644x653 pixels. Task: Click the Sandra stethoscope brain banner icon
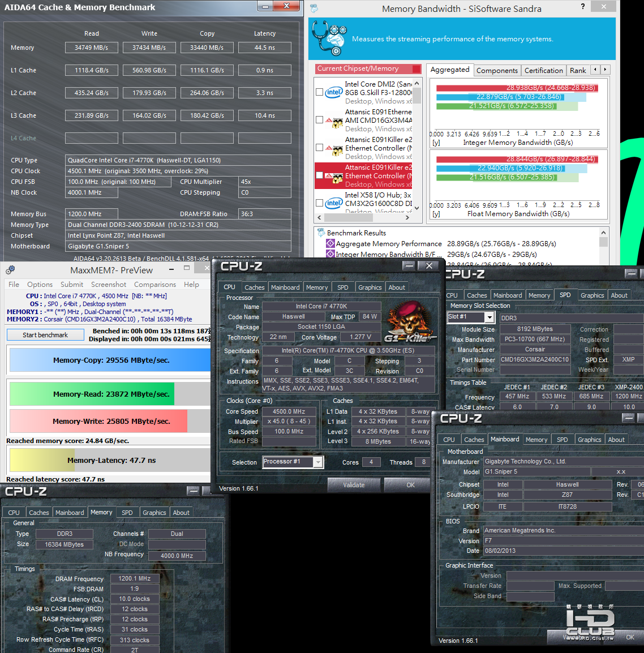[x=329, y=38]
